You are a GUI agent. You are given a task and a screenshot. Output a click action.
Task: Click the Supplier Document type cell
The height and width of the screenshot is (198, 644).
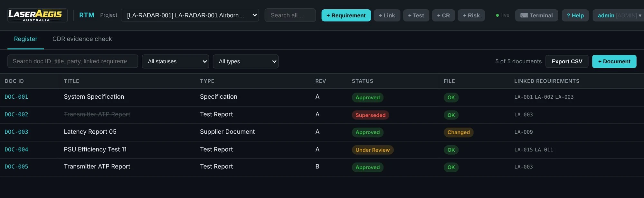[227, 132]
